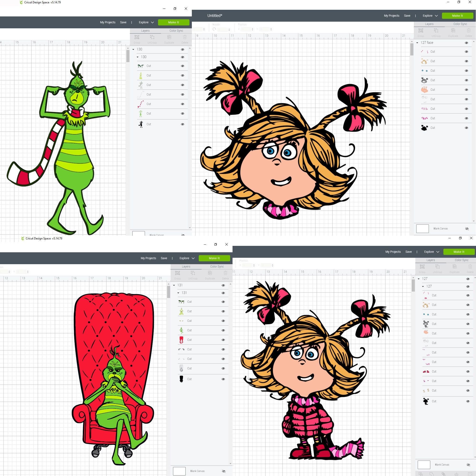The height and width of the screenshot is (476, 476).
Task: Hide the red boots Cut layer in bottom-right 127
Action: [x=468, y=372]
